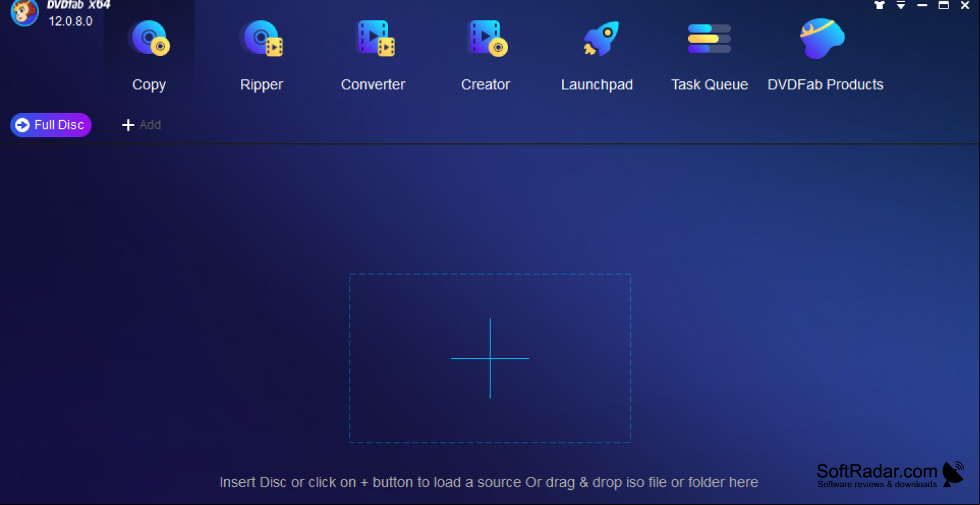980x505 pixels.
Task: Open the skin (T-shirt) theme icon
Action: tap(879, 5)
